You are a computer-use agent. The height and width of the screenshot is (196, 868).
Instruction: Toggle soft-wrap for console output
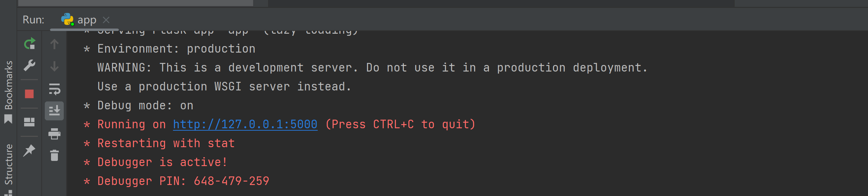pos(54,89)
